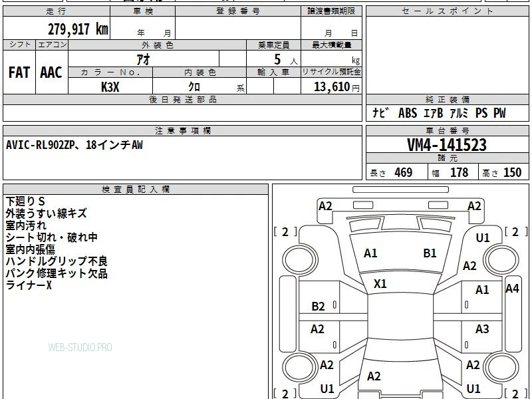Click the A4 damage mark in diagram
Viewport: 532px width, 399px height.
click(512, 289)
